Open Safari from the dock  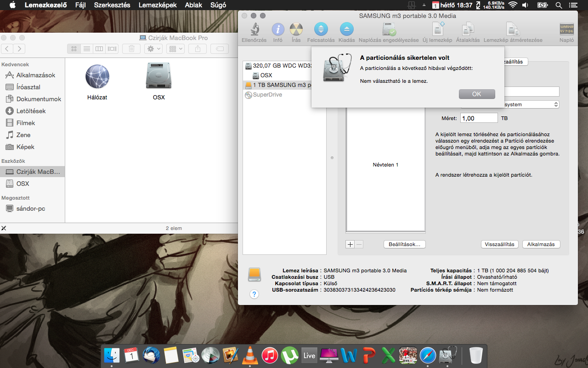pyautogui.click(x=428, y=356)
